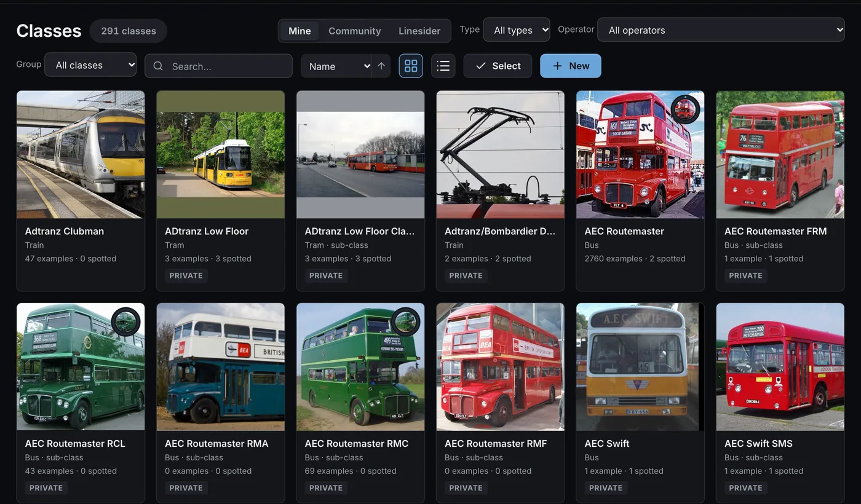Open the Adtranz Clubman train thumbnail
The width and height of the screenshot is (861, 504).
click(81, 154)
